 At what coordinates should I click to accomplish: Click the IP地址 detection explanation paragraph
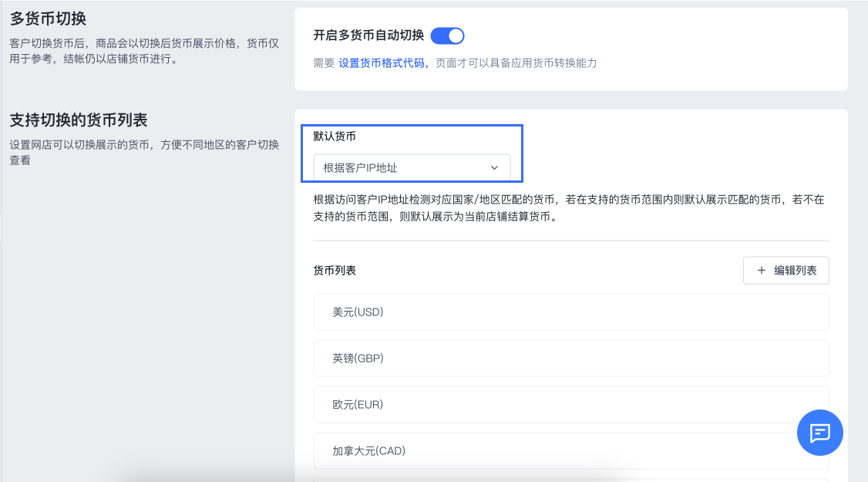[569, 208]
